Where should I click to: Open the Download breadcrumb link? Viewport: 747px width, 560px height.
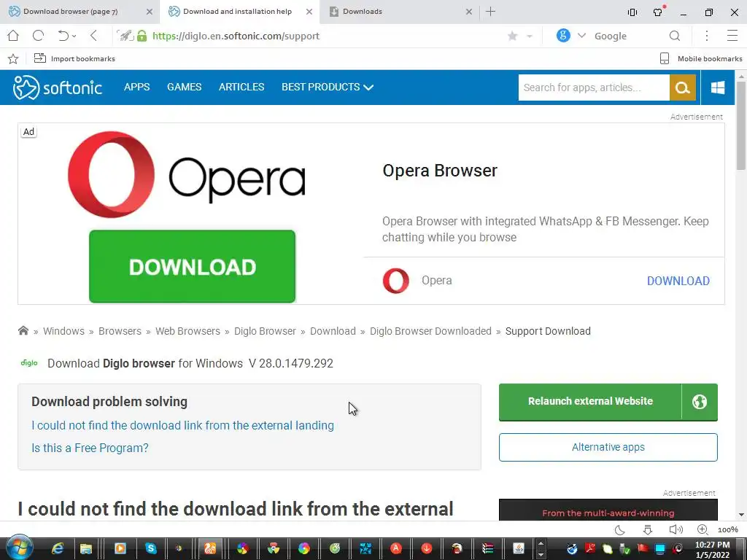333,331
